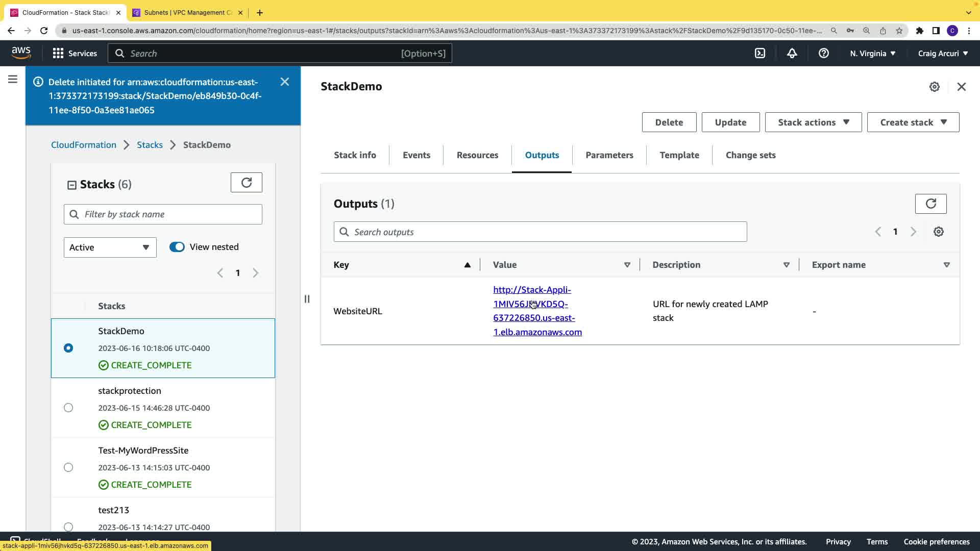The width and height of the screenshot is (980, 551).
Task: Toggle the View nested switch
Action: 177,247
